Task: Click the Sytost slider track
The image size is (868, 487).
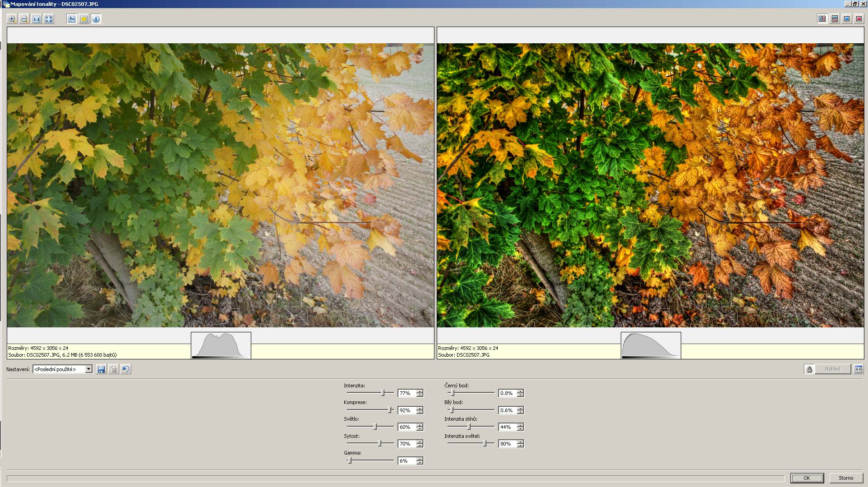Action: tap(361, 444)
